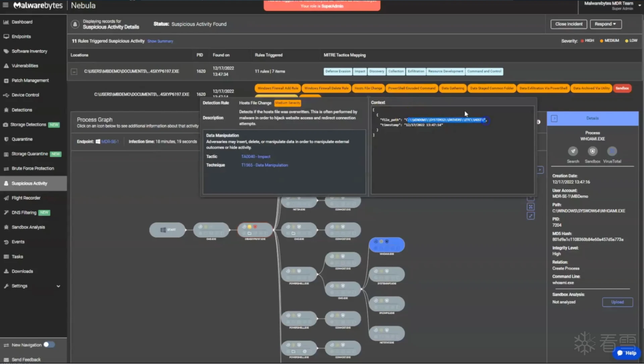Image resolution: width=644 pixels, height=364 pixels.
Task: Click the Collection MITRE tag
Action: (396, 71)
